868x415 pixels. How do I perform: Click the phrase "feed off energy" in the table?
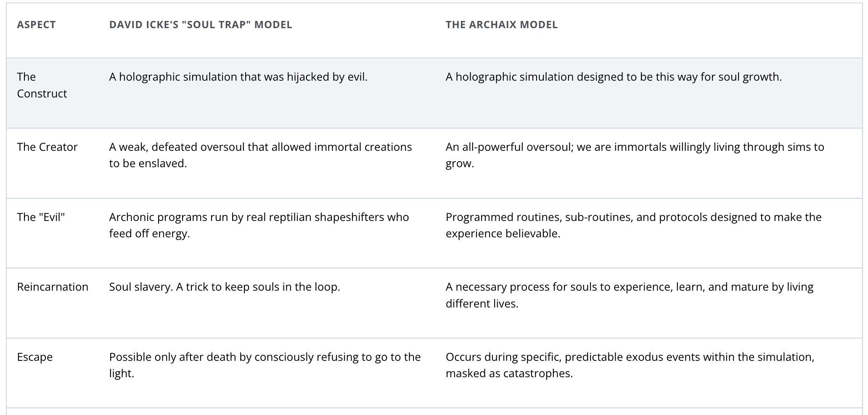(149, 234)
